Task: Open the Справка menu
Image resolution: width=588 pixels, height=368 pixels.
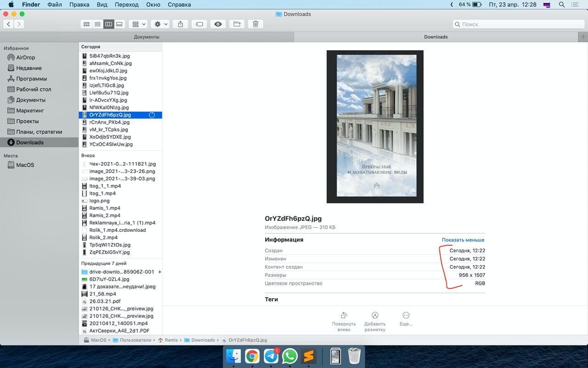Action: click(179, 5)
